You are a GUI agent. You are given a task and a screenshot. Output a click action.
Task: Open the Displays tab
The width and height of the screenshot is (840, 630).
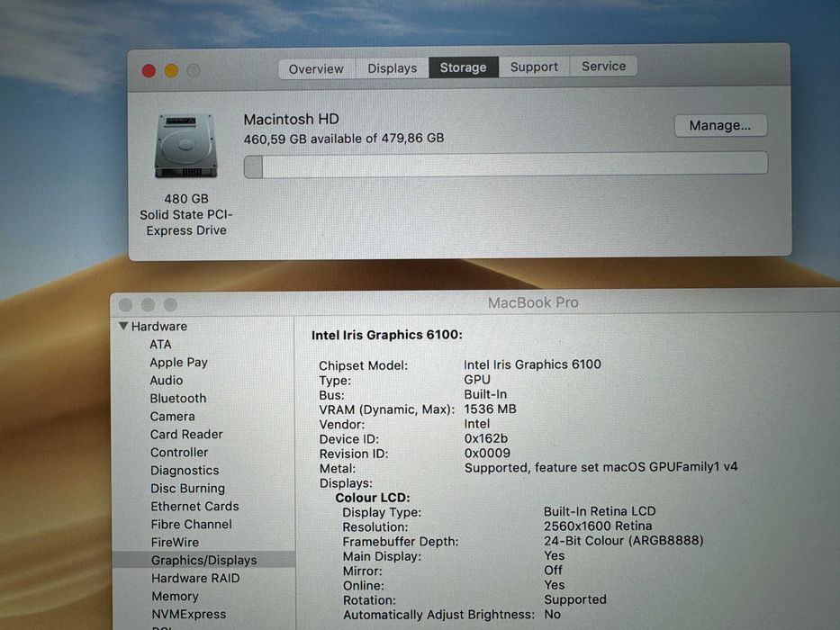(393, 68)
